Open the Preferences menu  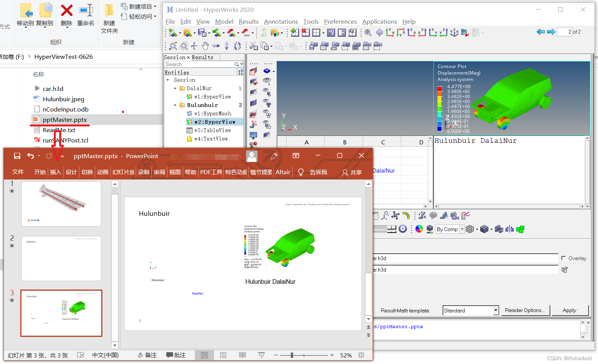click(x=340, y=21)
